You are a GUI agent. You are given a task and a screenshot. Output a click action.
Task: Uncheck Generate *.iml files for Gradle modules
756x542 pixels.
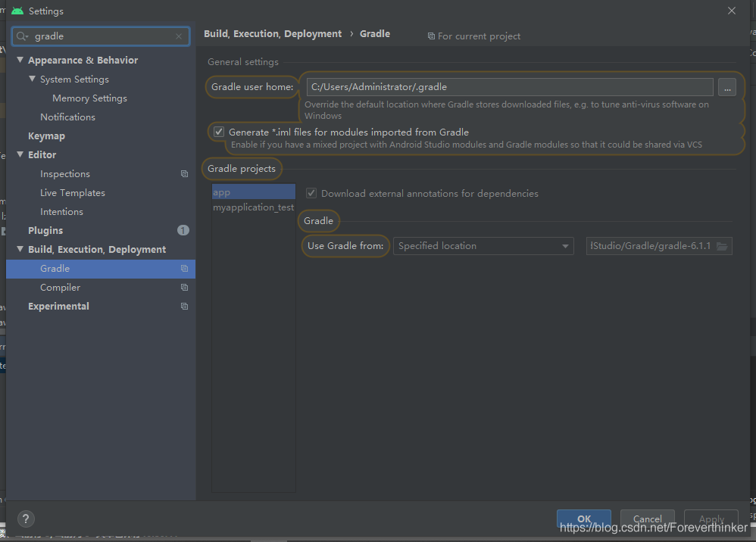coord(218,131)
